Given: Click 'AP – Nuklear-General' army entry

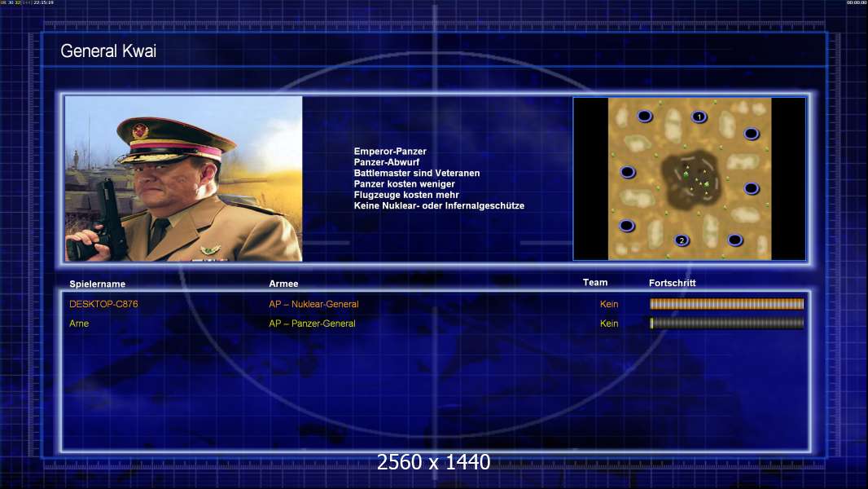Looking at the screenshot, I should pyautogui.click(x=313, y=304).
